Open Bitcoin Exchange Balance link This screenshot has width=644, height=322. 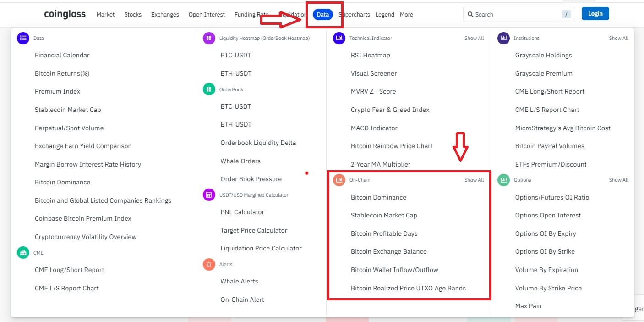[x=388, y=251]
